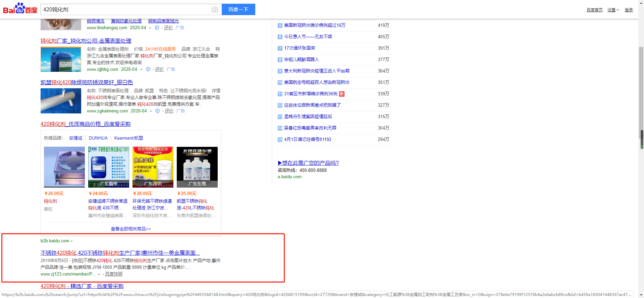Image resolution: width=644 pixels, height=298 pixels.
Task: Open hot topic 美国航空母舰超百人感染新冠肺炎
Action: point(317,82)
